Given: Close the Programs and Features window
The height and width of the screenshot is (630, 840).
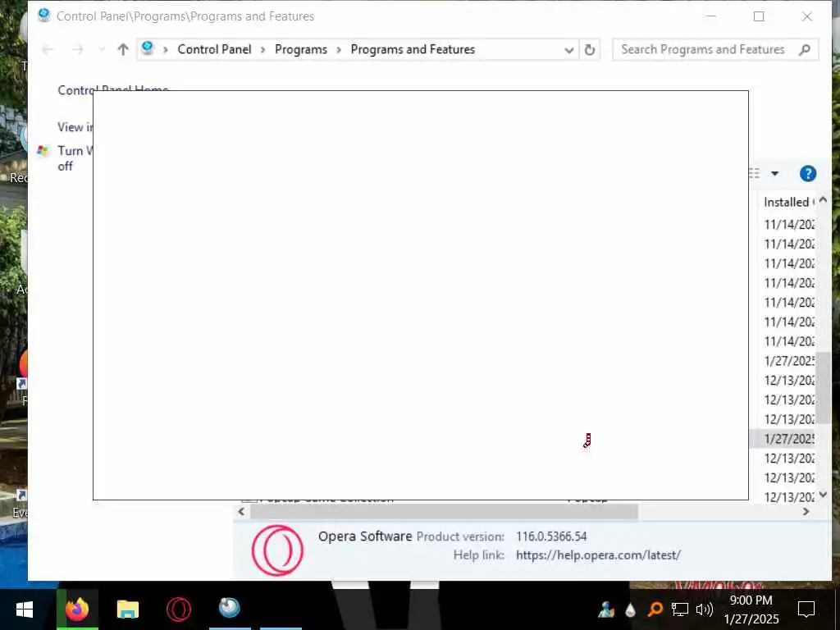Looking at the screenshot, I should coord(807,16).
